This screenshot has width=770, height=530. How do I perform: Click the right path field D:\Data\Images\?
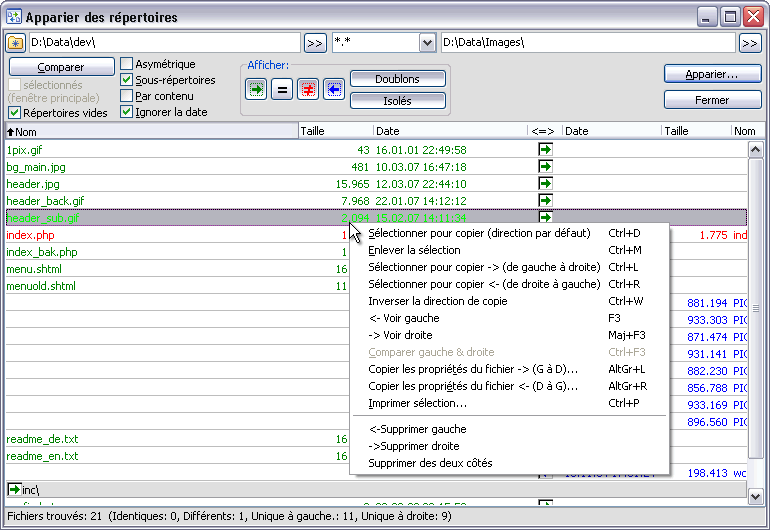pyautogui.click(x=588, y=43)
